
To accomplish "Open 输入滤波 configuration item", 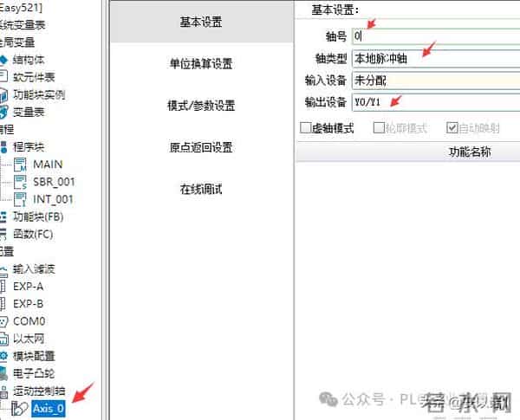I will click(x=34, y=268).
